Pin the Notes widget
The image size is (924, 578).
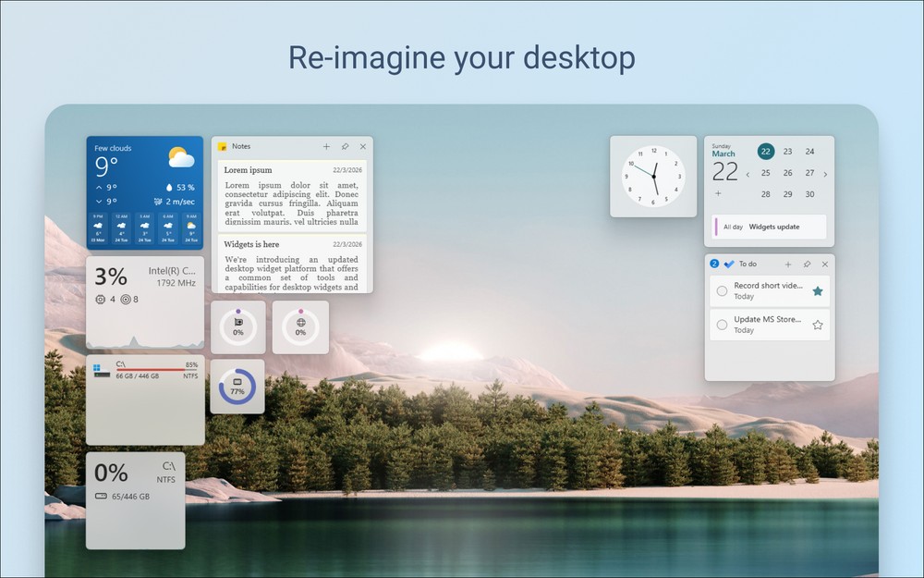coord(345,147)
